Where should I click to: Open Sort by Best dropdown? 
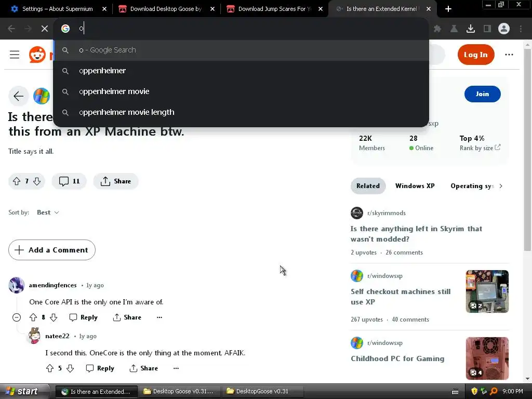(48, 212)
